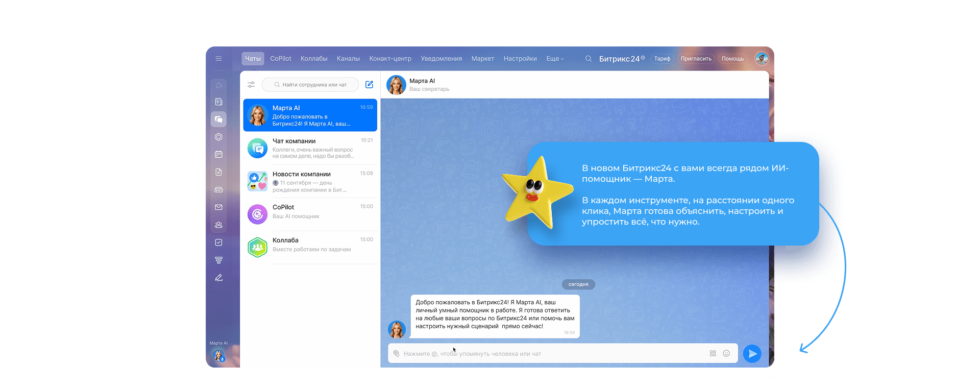Viewport: 980px width, 389px height.
Task: Click the 'Найти сотрудника или чат' search field
Action: click(x=310, y=85)
